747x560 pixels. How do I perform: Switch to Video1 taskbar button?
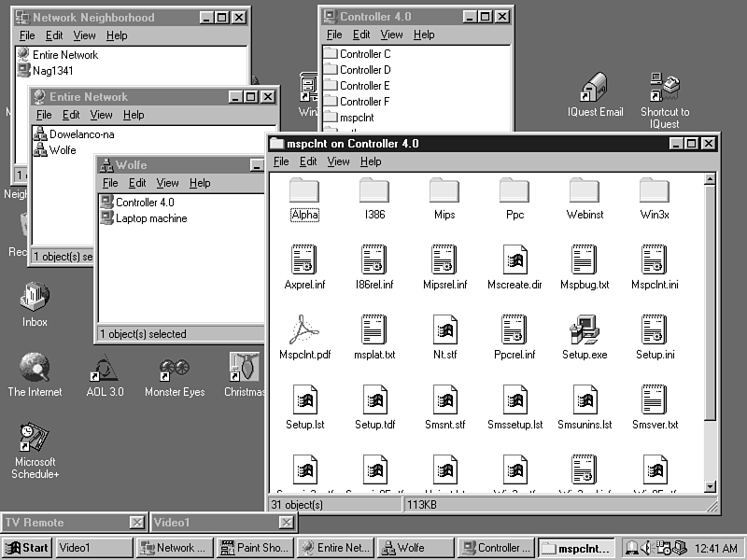coord(94,548)
